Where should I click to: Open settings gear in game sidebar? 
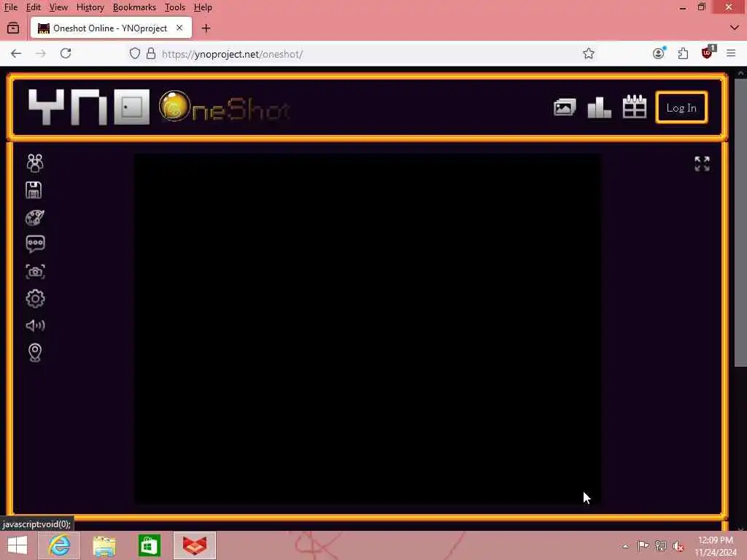(35, 298)
